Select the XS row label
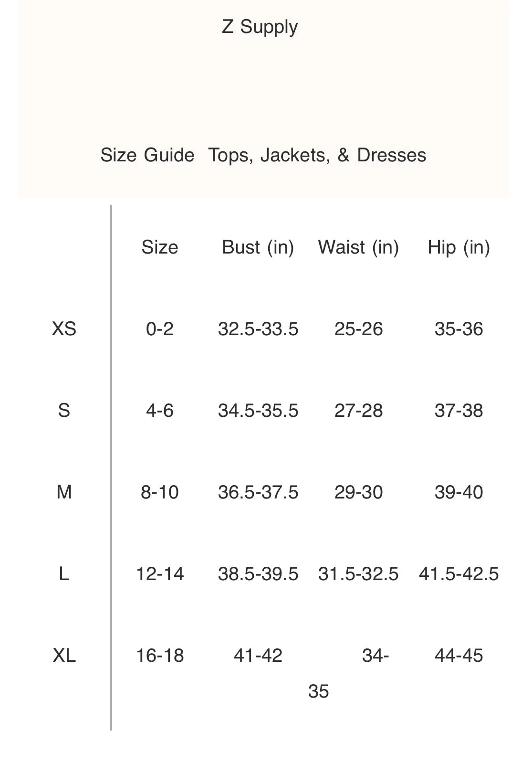 click(64, 329)
